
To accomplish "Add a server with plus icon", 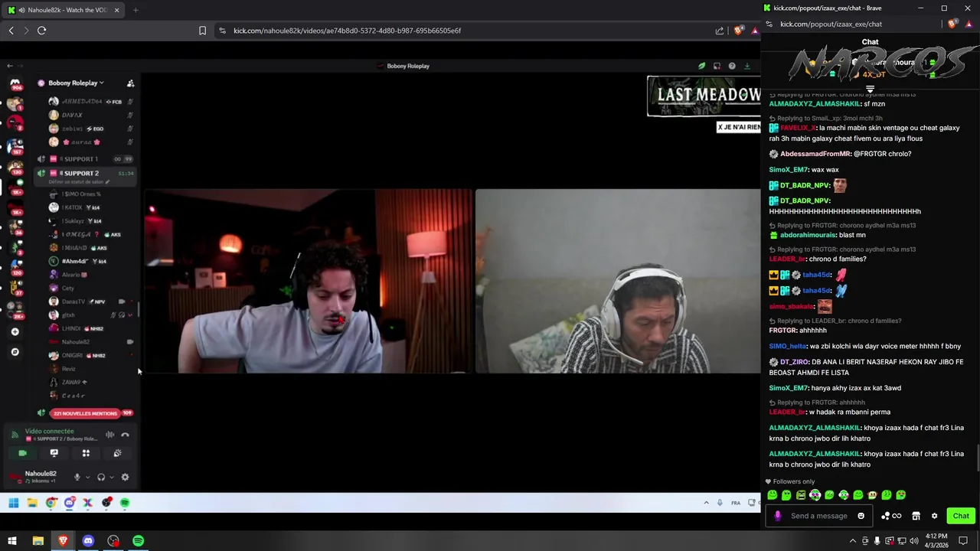I will [15, 332].
